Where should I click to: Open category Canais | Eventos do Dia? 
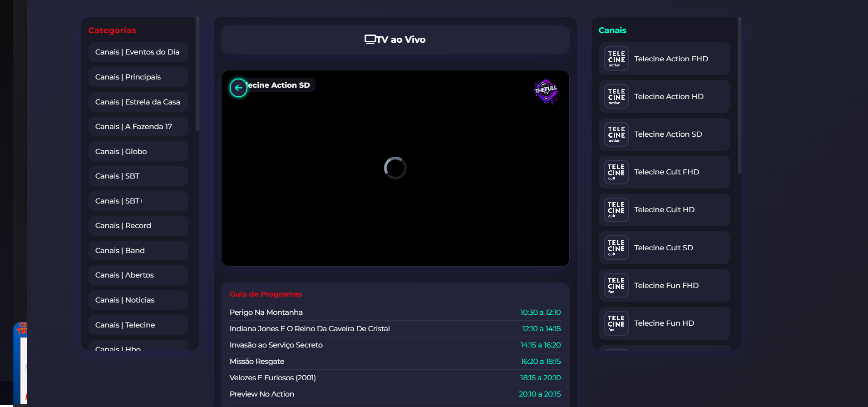coord(138,52)
